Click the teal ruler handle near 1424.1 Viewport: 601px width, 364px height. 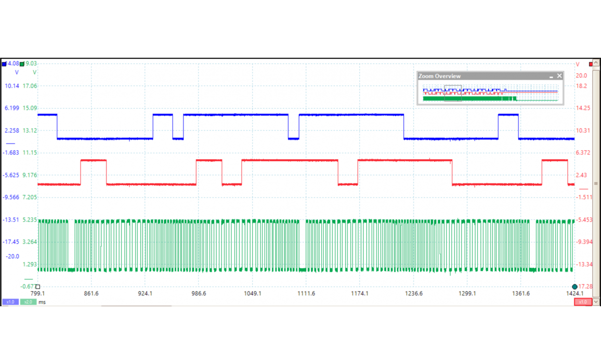click(574, 287)
